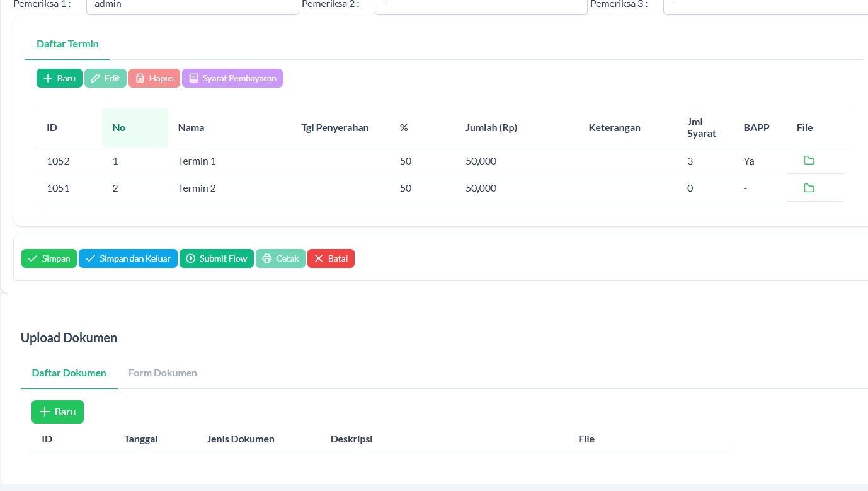Click Baru button in Daftar Termin
Screen dimensions: 868x491
(x=59, y=78)
